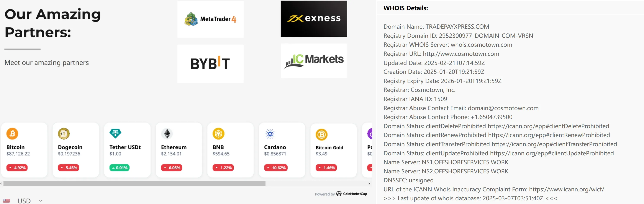The height and width of the screenshot is (204, 644).
Task: Click the Dogecoin coin icon
Action: pos(64,134)
